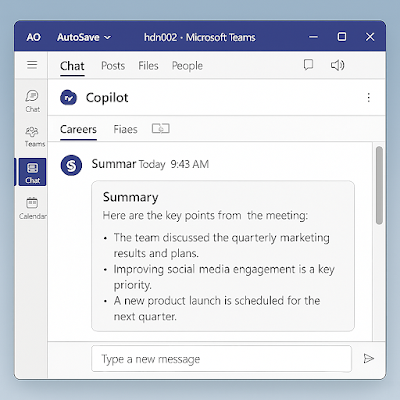Click 'Here are the key points' line
The image size is (400, 400).
click(205, 216)
